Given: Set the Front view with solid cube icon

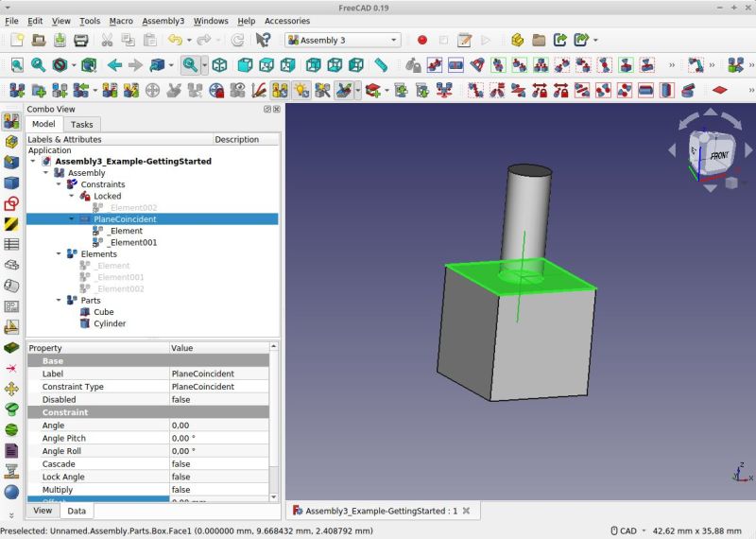Looking at the screenshot, I should (x=245, y=64).
